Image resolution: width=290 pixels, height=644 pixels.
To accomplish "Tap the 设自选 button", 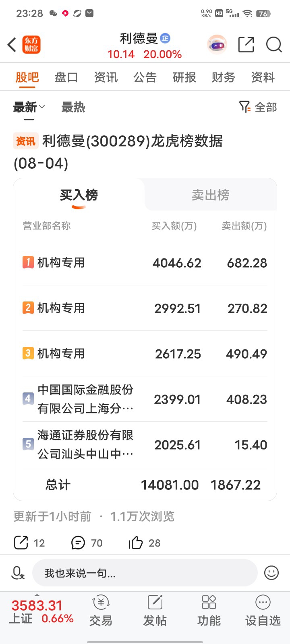I will (263, 611).
